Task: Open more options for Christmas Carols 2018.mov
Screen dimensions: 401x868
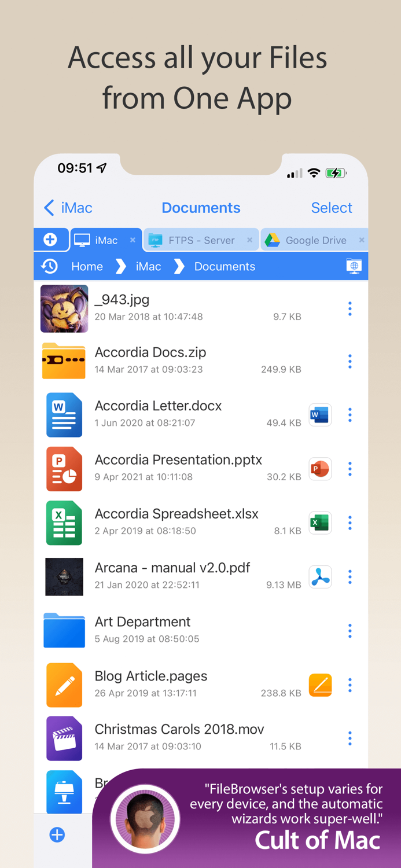Action: click(x=350, y=738)
